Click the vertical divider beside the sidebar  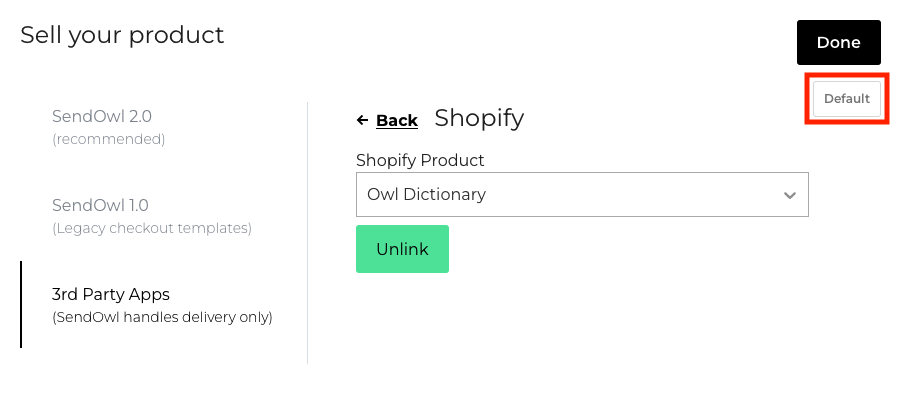307,232
